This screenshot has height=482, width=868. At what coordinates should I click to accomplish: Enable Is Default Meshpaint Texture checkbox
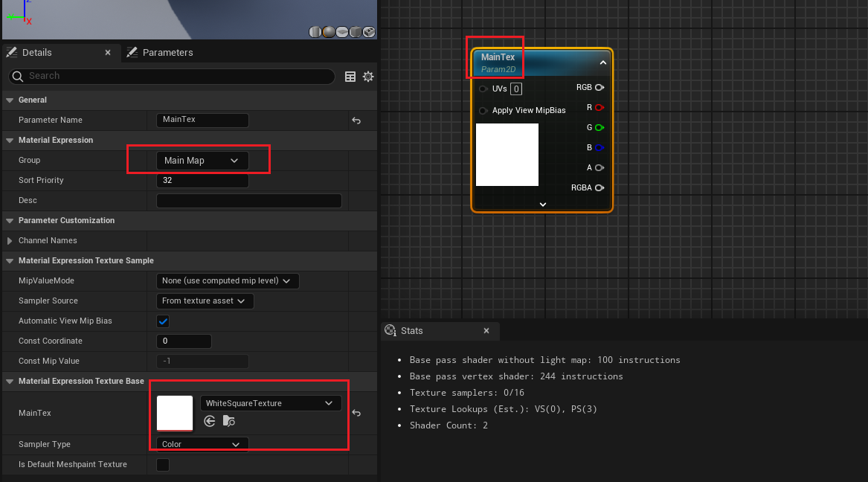point(163,465)
